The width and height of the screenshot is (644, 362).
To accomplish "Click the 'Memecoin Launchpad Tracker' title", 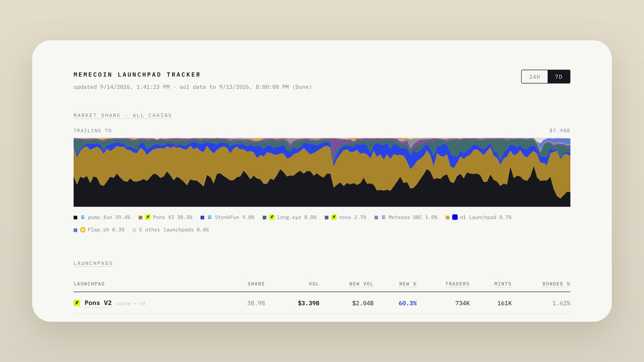I will (x=137, y=75).
